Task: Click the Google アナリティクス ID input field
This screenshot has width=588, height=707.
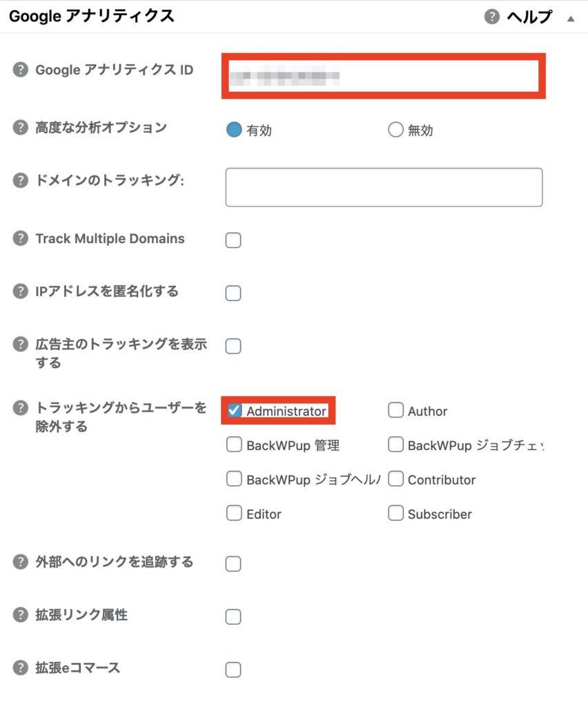Action: click(x=384, y=76)
